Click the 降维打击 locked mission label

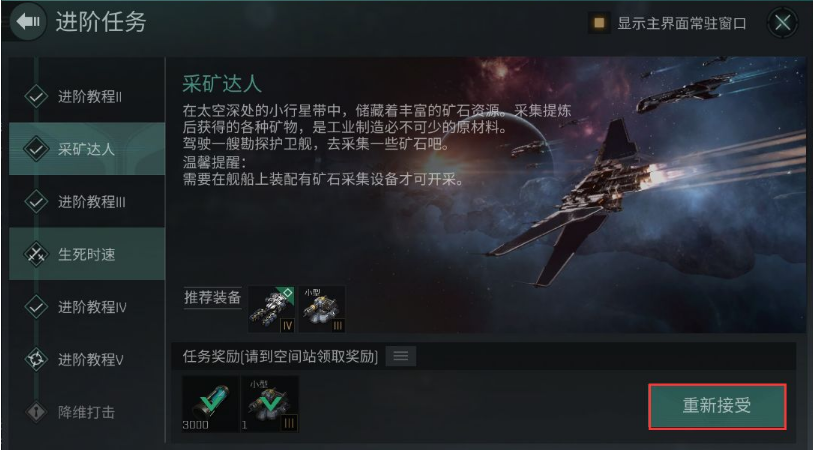pyautogui.click(x=86, y=412)
